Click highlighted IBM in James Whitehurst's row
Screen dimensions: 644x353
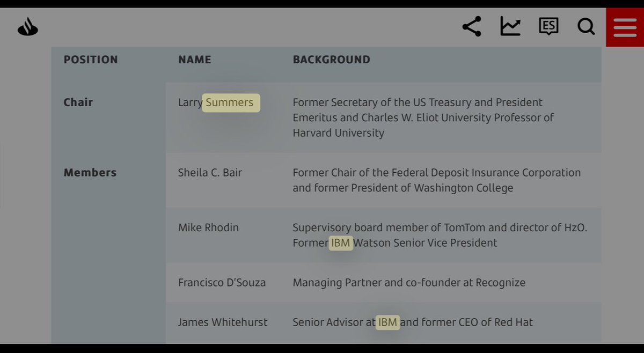(x=387, y=322)
